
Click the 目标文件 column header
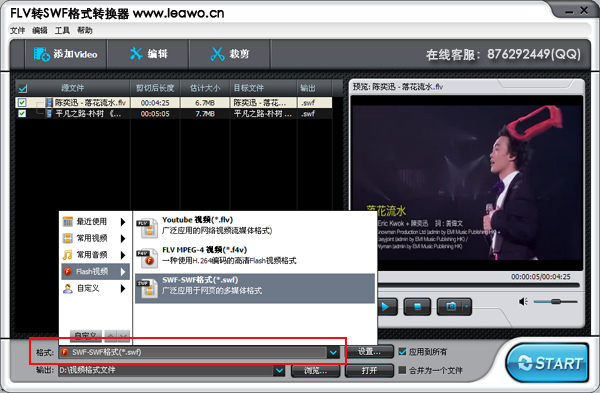pos(263,88)
